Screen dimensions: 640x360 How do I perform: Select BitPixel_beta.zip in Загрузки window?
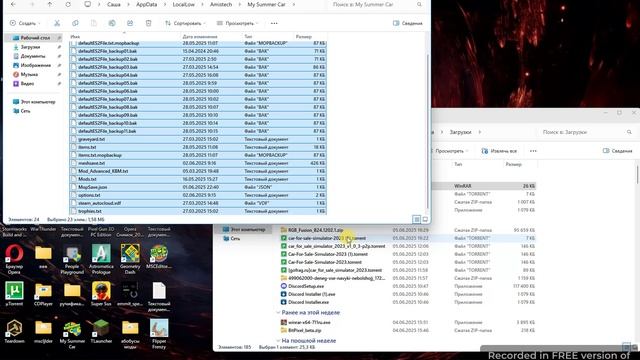pyautogui.click(x=407, y=330)
